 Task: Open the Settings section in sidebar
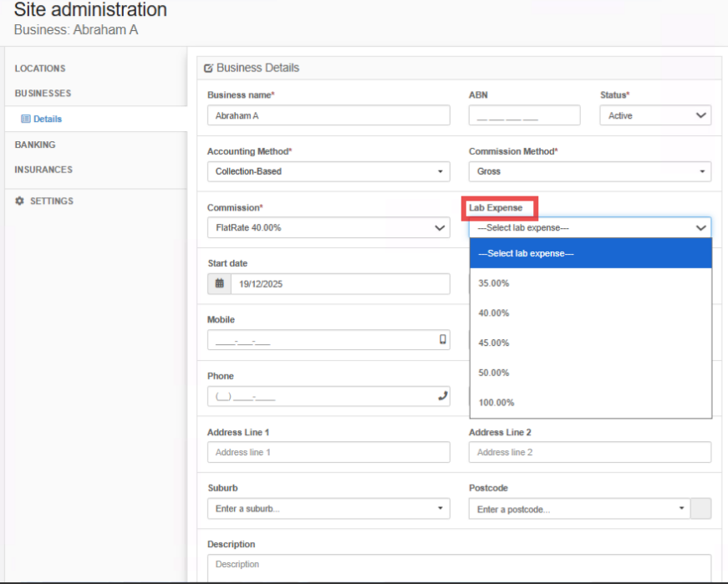click(x=52, y=201)
